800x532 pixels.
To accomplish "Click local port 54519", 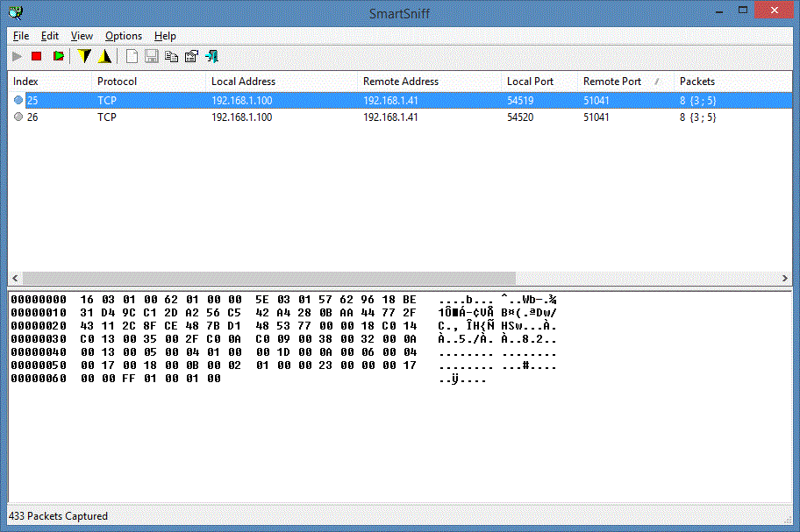I will (x=520, y=101).
